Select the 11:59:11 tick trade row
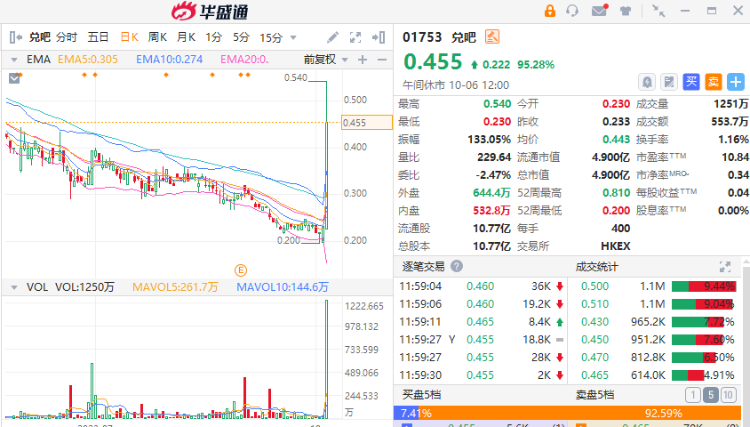This screenshot has height=427, width=750. coord(481,322)
